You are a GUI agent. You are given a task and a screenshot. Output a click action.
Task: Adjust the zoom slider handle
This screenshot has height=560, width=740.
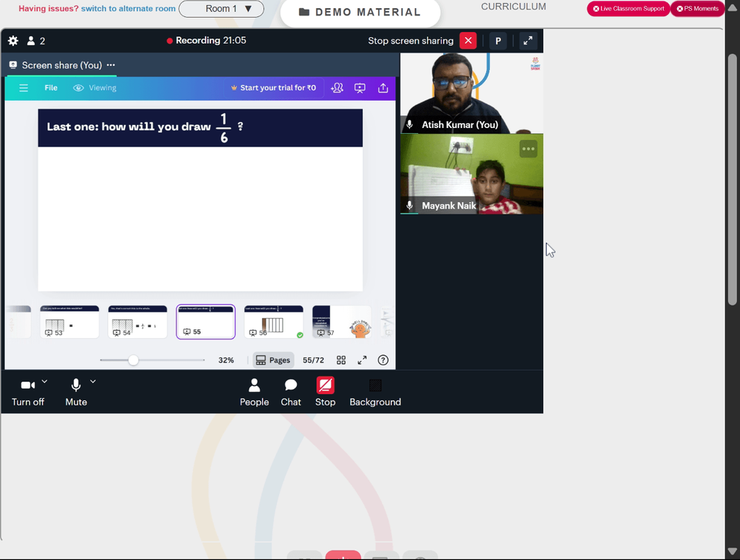133,360
